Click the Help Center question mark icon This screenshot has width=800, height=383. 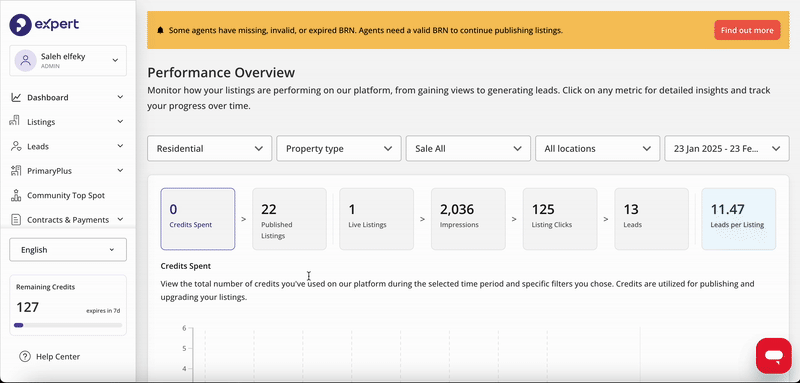coord(24,356)
